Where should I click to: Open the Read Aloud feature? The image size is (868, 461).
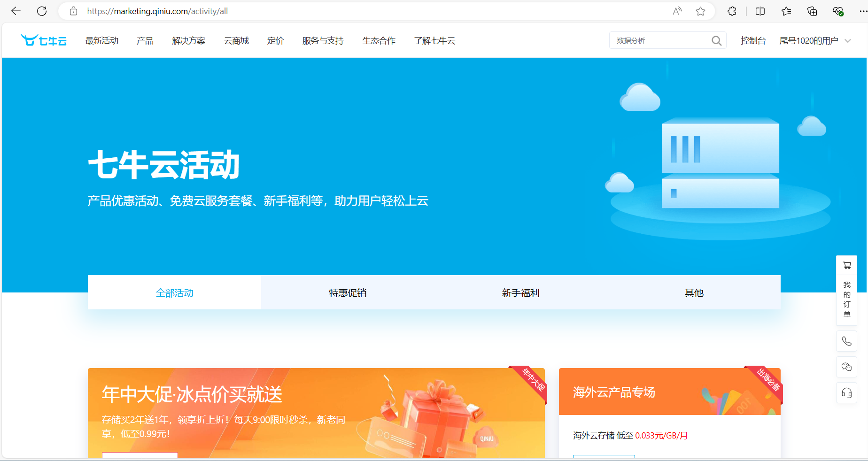677,11
